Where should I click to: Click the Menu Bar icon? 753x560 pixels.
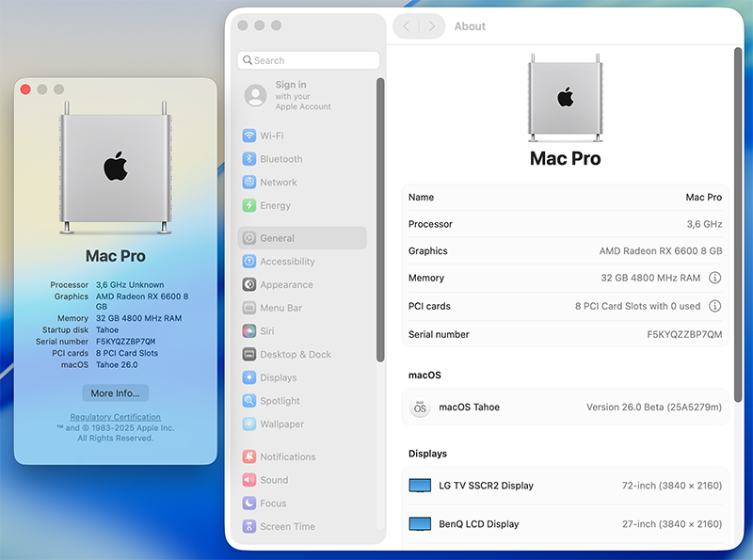tap(248, 308)
